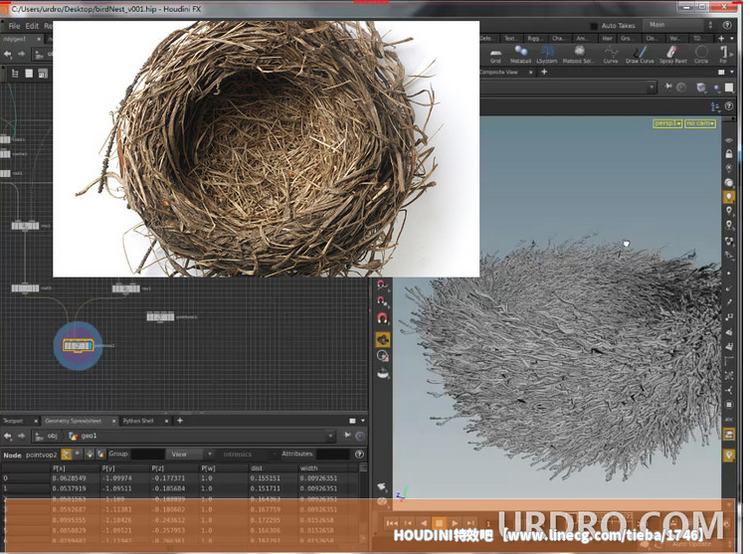Switch to the Geometry Spreadsheet tab
Screen dimensions: 750x554
(73, 421)
